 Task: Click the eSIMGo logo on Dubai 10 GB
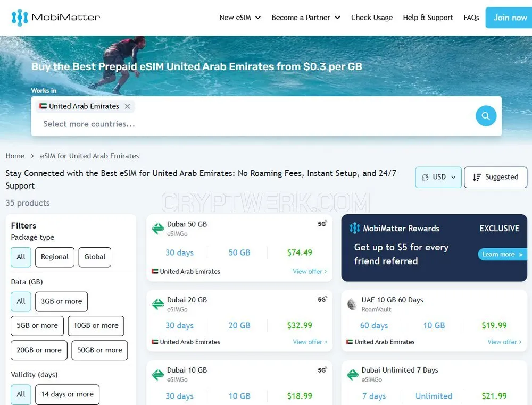(x=158, y=375)
